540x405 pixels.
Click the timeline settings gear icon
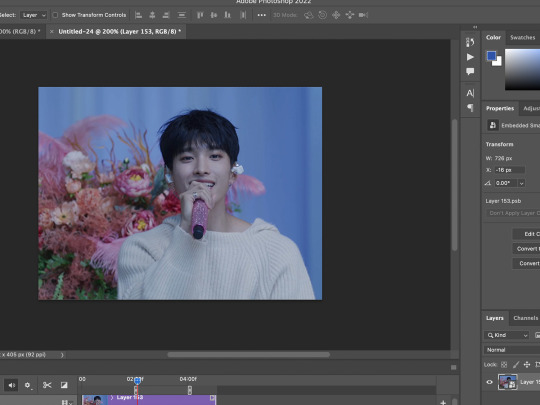point(28,385)
